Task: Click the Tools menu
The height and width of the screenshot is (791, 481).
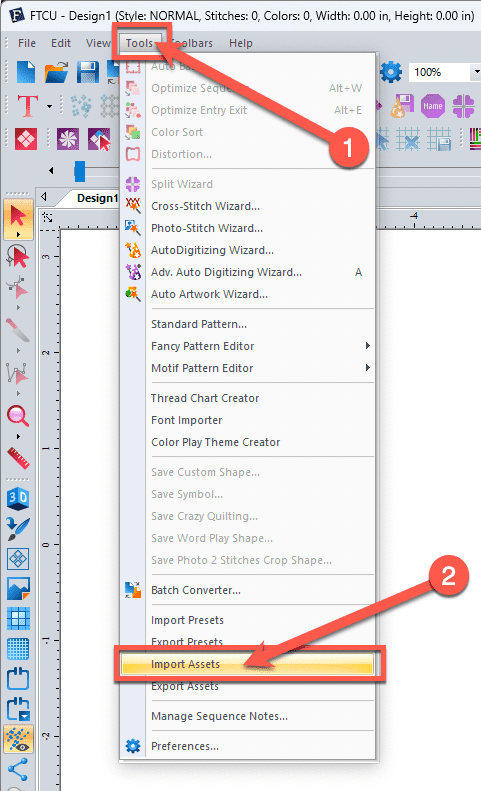Action: click(x=139, y=43)
